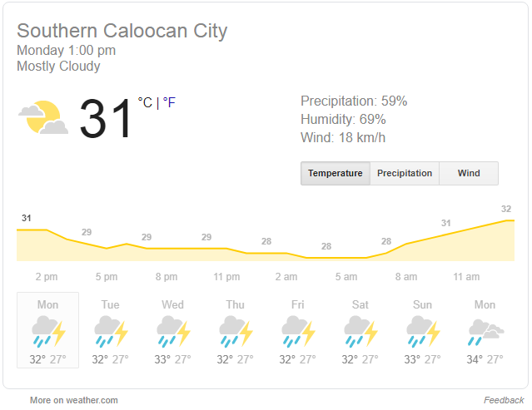Select Friday's thunderstorm forecast icon
This screenshot has height=410, width=532.
click(x=298, y=332)
